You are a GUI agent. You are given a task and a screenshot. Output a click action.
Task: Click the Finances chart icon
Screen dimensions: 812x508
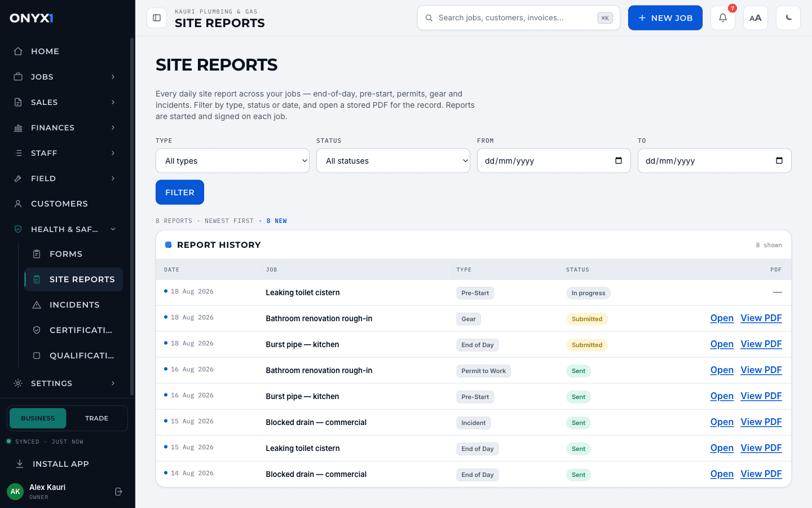[18, 128]
